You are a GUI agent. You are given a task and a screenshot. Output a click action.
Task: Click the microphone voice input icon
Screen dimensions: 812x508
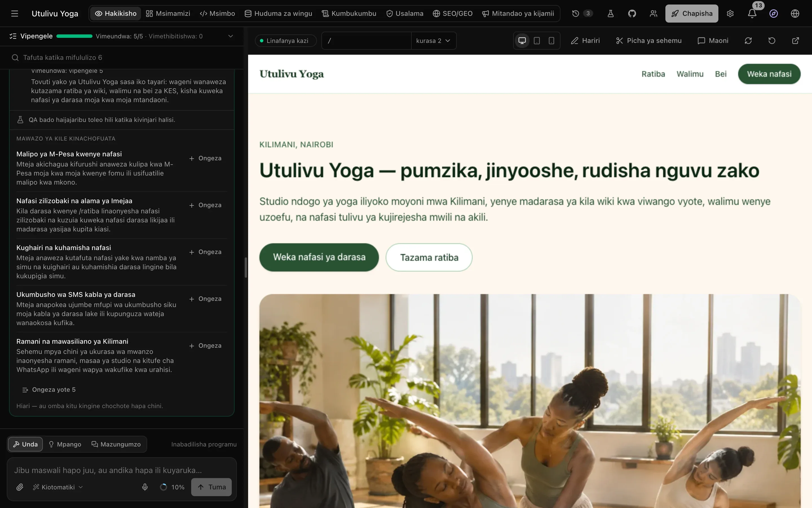click(x=145, y=487)
